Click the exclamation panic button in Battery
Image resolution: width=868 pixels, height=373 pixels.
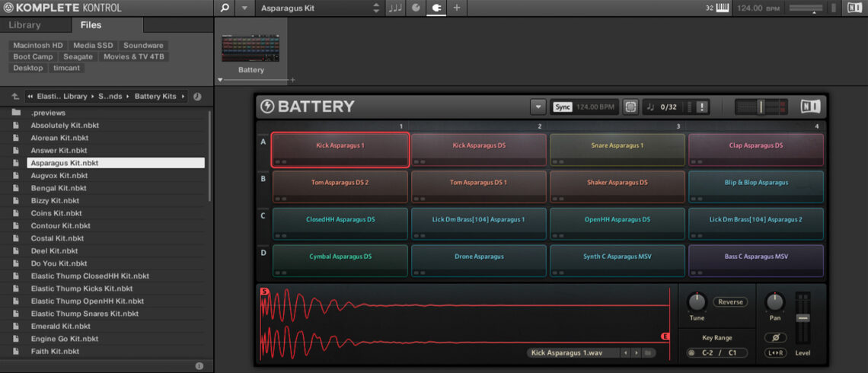click(x=701, y=107)
